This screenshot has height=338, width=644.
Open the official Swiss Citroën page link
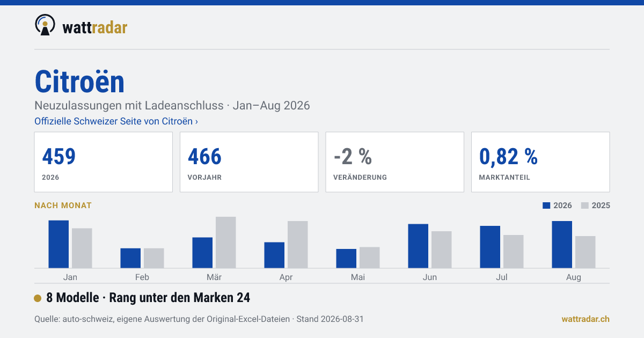coord(116,121)
